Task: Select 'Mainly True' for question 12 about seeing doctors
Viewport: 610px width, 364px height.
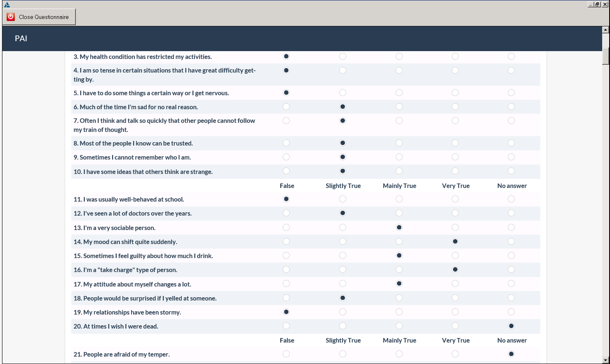Action: [x=399, y=213]
